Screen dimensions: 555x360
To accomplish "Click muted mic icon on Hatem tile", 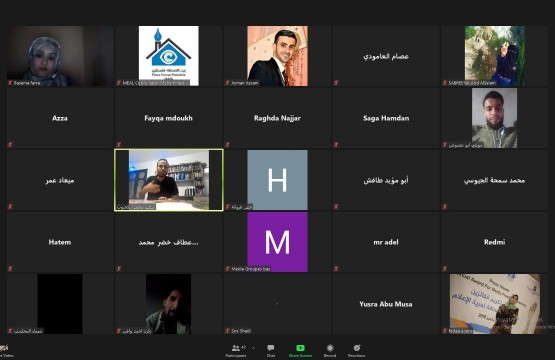I will click(x=10, y=269).
